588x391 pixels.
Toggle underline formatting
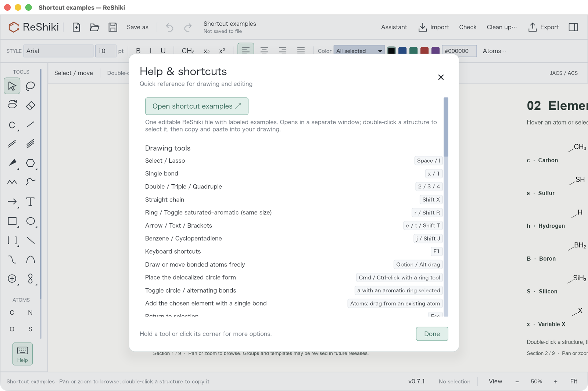(x=163, y=51)
